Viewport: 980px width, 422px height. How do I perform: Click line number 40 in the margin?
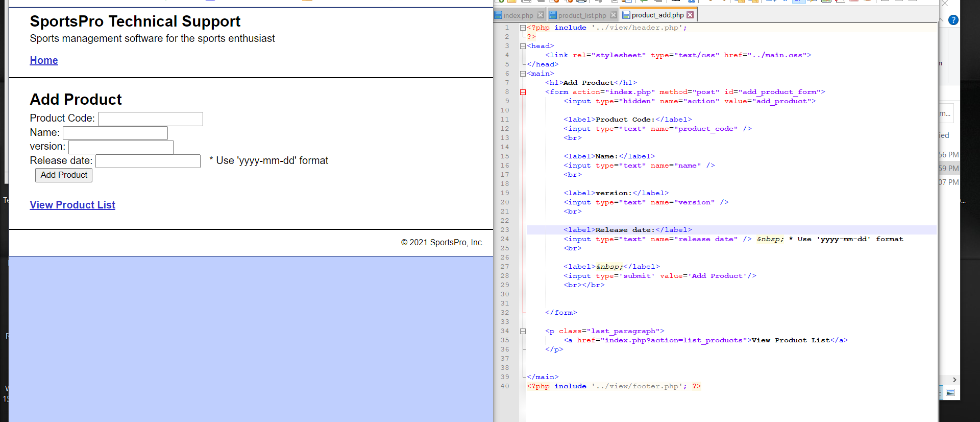click(x=505, y=386)
